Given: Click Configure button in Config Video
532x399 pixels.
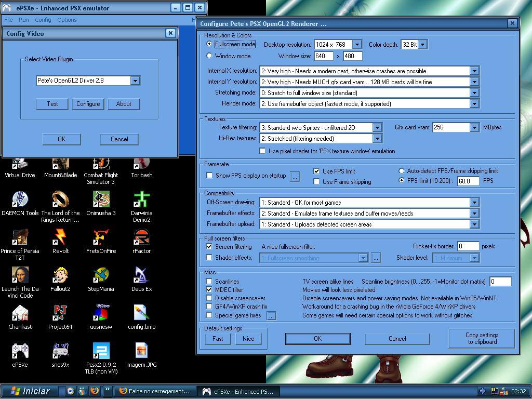Looking at the screenshot, I should [x=88, y=104].
